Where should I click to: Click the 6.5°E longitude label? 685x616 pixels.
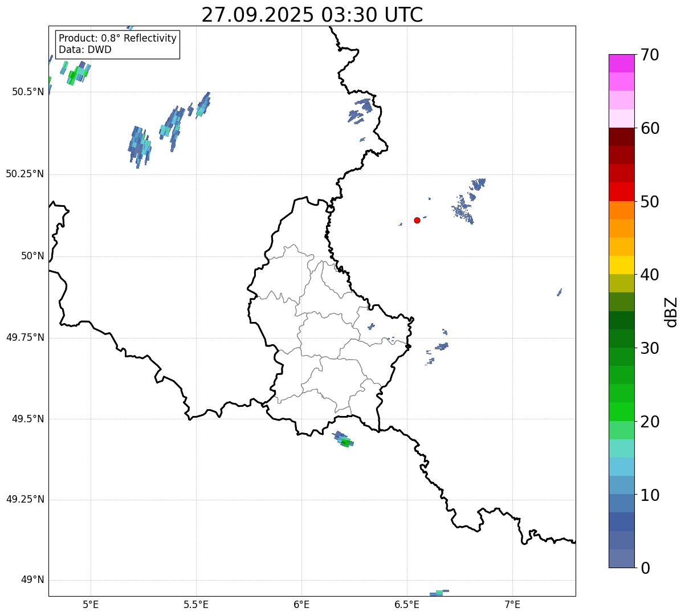tap(407, 605)
